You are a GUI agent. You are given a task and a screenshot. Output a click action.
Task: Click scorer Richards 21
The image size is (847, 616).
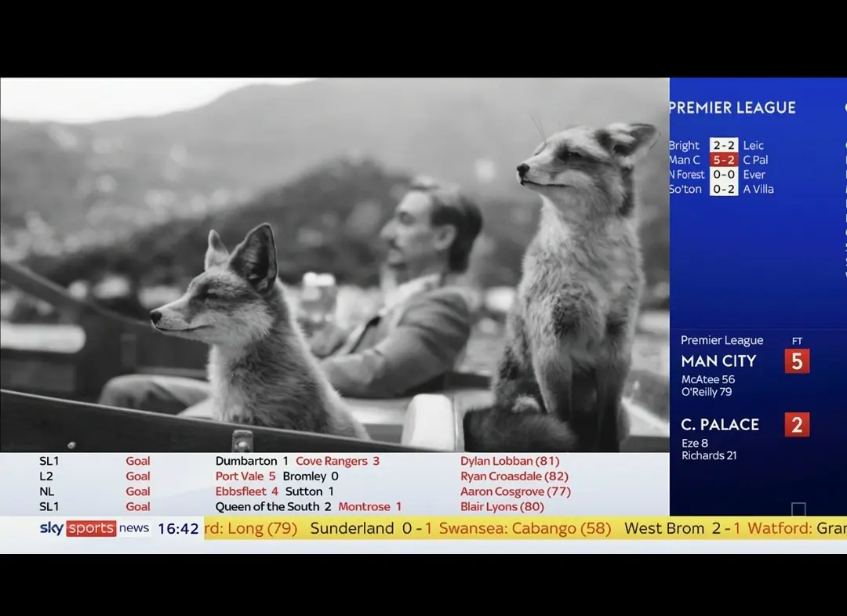pyautogui.click(x=709, y=455)
